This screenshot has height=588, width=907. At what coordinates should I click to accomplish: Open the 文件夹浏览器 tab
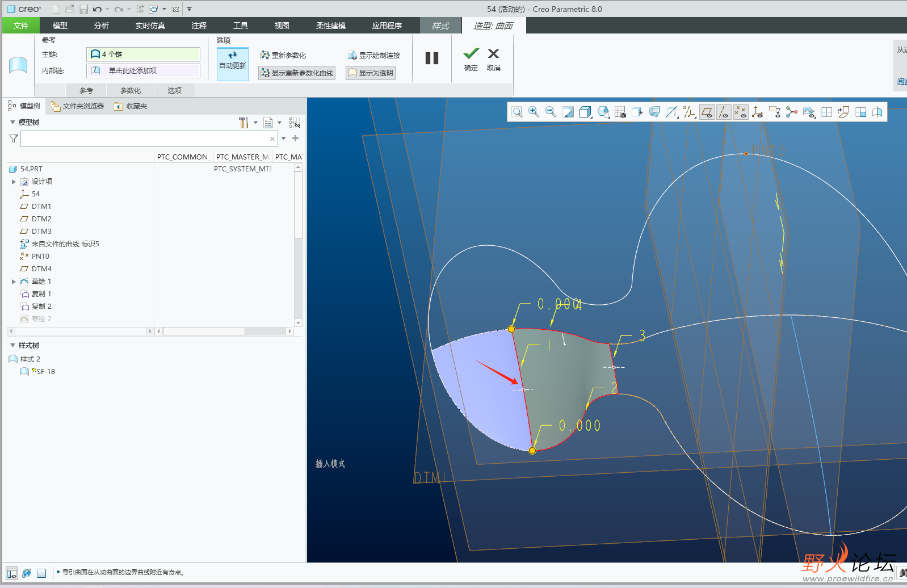tap(77, 106)
